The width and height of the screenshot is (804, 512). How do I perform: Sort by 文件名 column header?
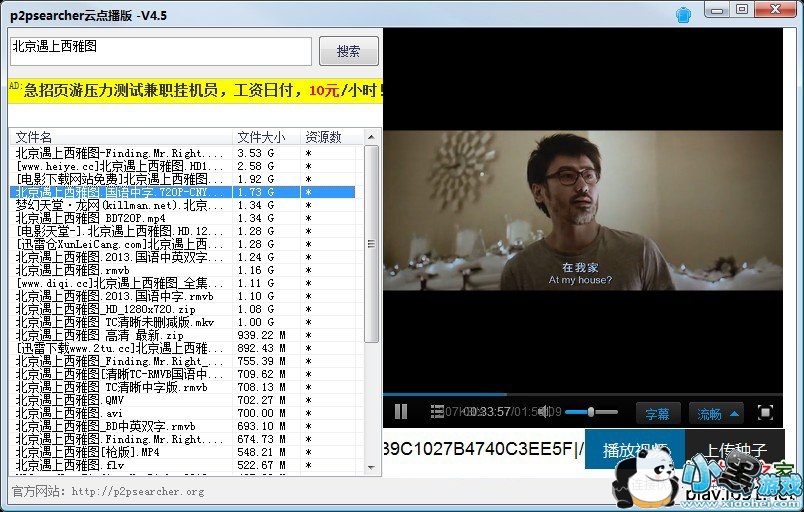(x=122, y=137)
